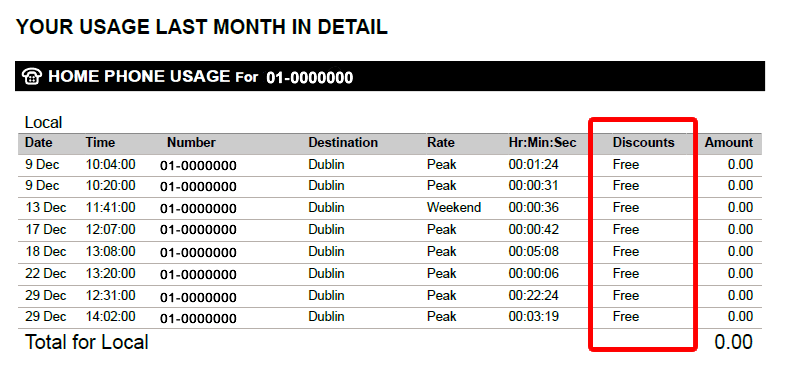795x376 pixels.
Task: Click the telephone icon in the black header
Action: tap(31, 77)
